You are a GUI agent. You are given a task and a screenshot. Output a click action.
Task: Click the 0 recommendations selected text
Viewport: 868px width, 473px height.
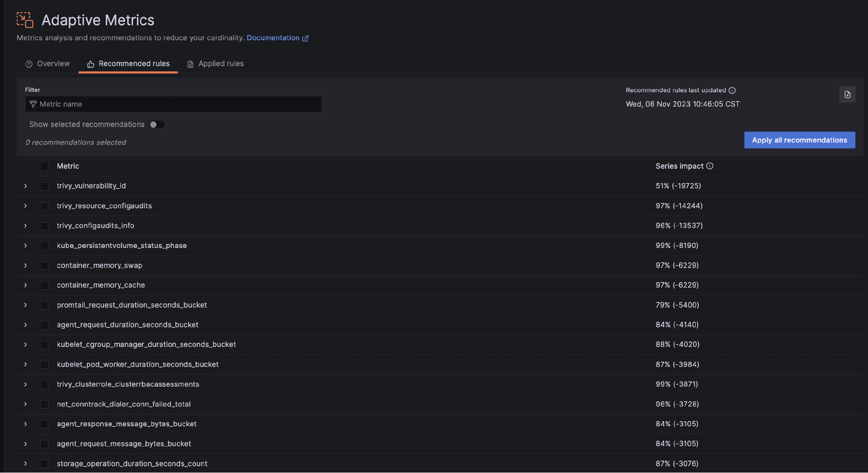[76, 142]
